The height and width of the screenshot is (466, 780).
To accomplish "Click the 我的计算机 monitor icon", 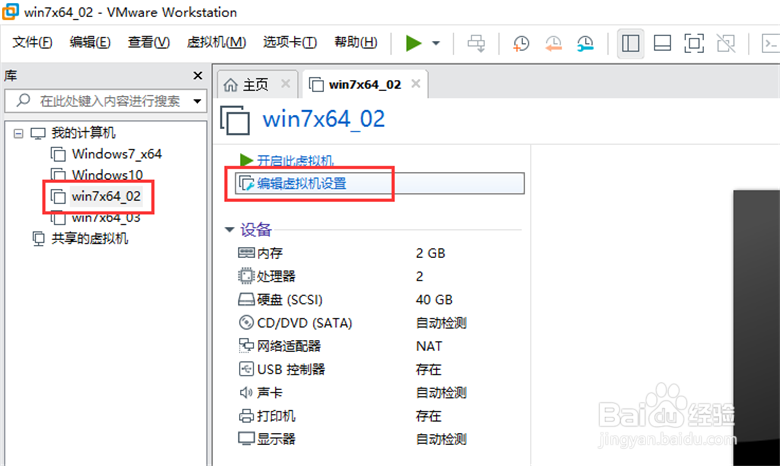I will pos(38,133).
